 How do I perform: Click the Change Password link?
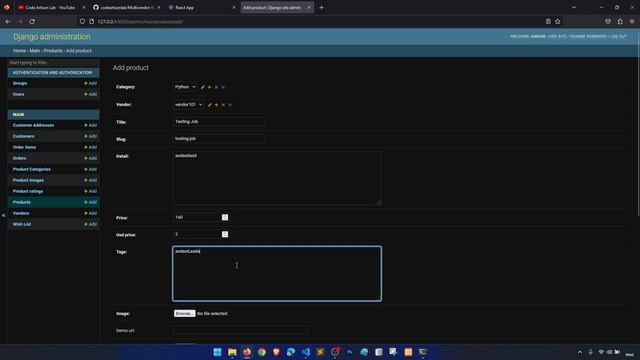(588, 36)
